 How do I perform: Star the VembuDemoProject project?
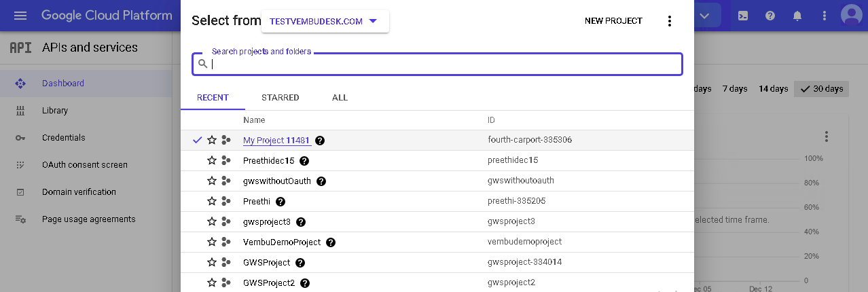pyautogui.click(x=212, y=242)
